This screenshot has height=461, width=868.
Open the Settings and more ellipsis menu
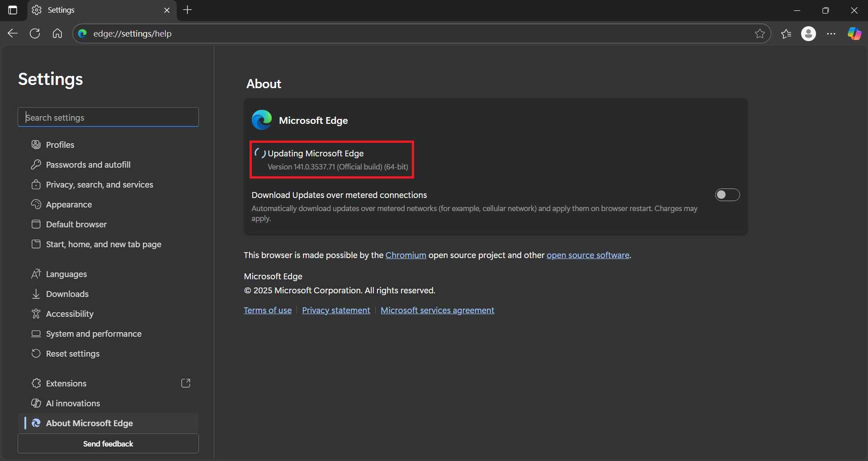click(x=831, y=33)
